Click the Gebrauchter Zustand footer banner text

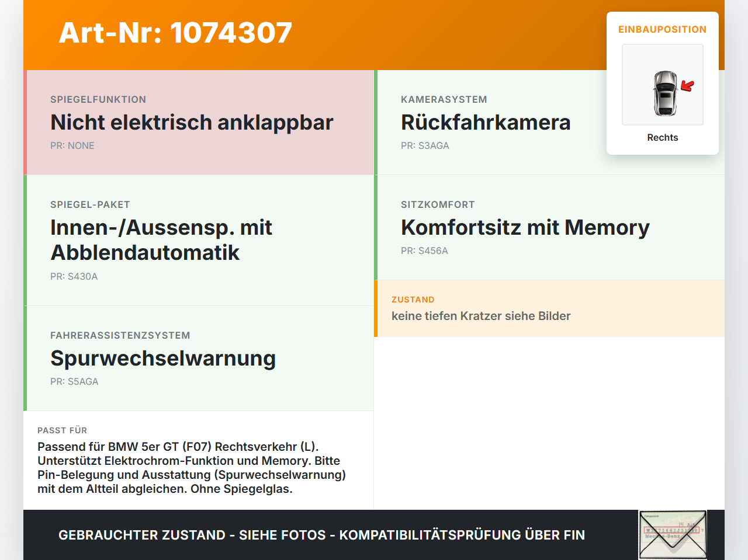click(x=321, y=535)
